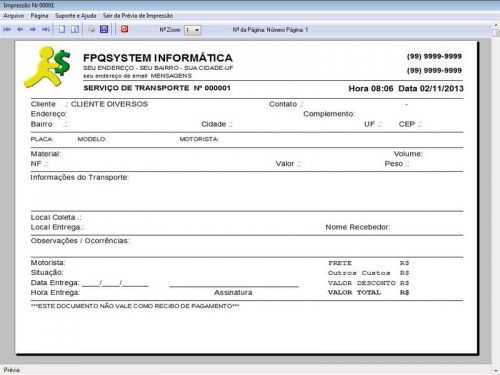This screenshot has height=375, width=500.
Task: Click Data 02/11/2013 text
Action: point(431,88)
